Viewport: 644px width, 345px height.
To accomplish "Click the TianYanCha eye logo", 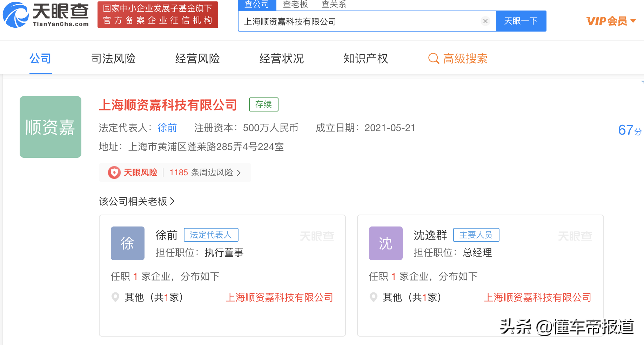I will click(x=15, y=15).
